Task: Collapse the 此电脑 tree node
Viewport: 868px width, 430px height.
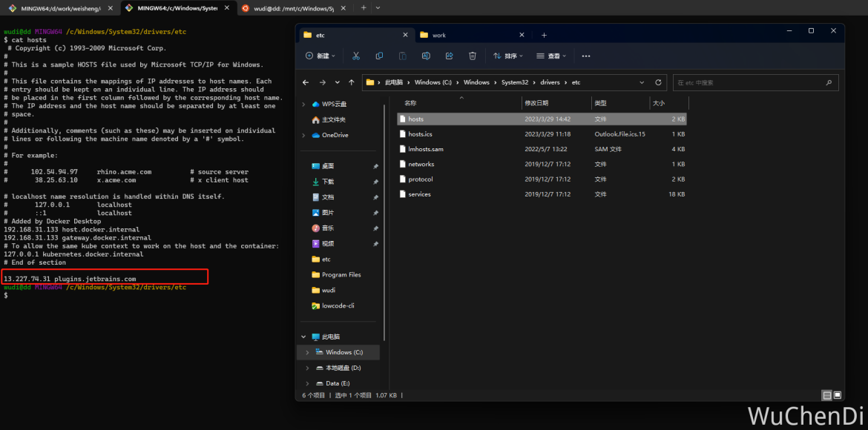Action: [303, 337]
